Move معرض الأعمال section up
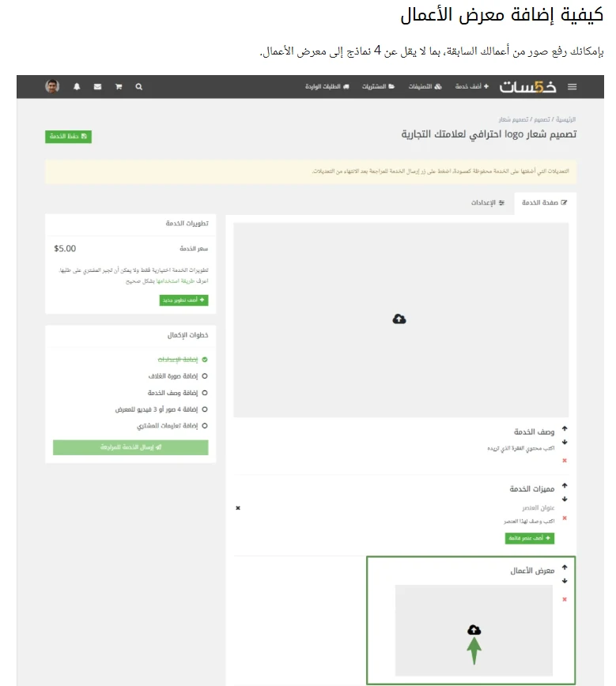616x686 pixels. tap(565, 567)
